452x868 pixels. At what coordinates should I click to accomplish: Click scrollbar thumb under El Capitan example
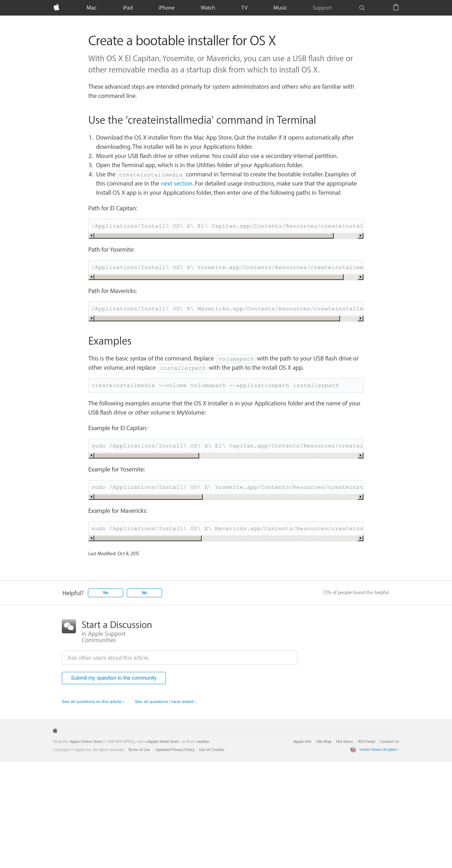(147, 456)
